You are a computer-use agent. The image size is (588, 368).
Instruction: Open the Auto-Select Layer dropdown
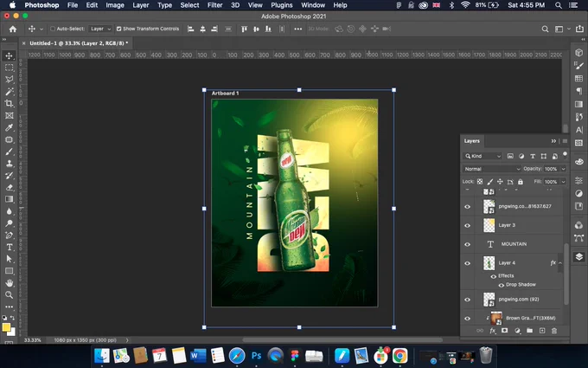click(x=100, y=29)
